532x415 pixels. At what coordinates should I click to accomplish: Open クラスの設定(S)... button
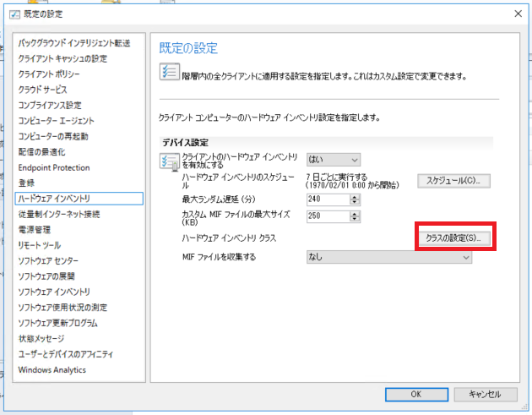coord(453,238)
